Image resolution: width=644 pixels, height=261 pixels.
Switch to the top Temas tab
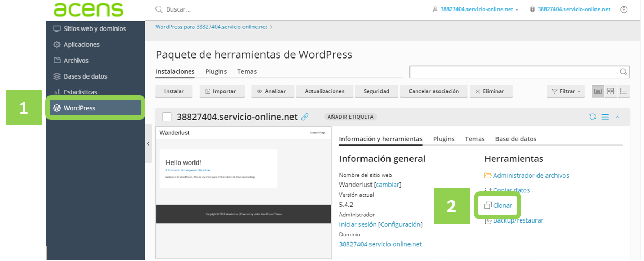[247, 71]
